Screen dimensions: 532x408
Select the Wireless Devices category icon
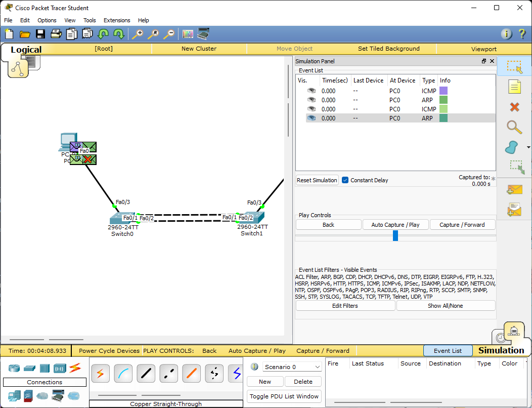[x=60, y=368]
